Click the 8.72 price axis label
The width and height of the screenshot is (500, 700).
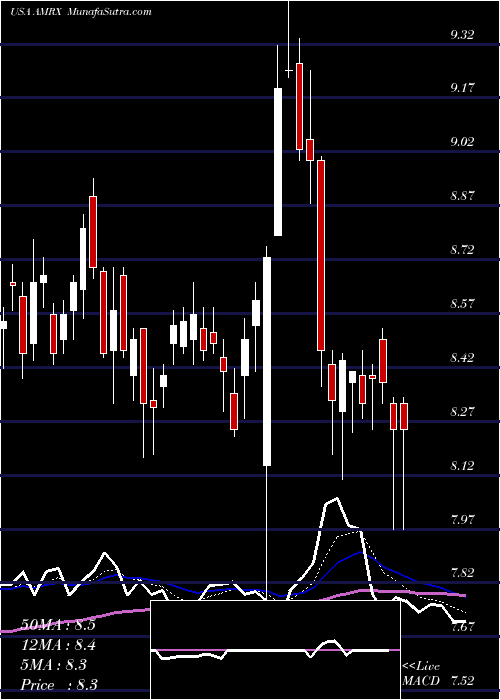pyautogui.click(x=462, y=250)
